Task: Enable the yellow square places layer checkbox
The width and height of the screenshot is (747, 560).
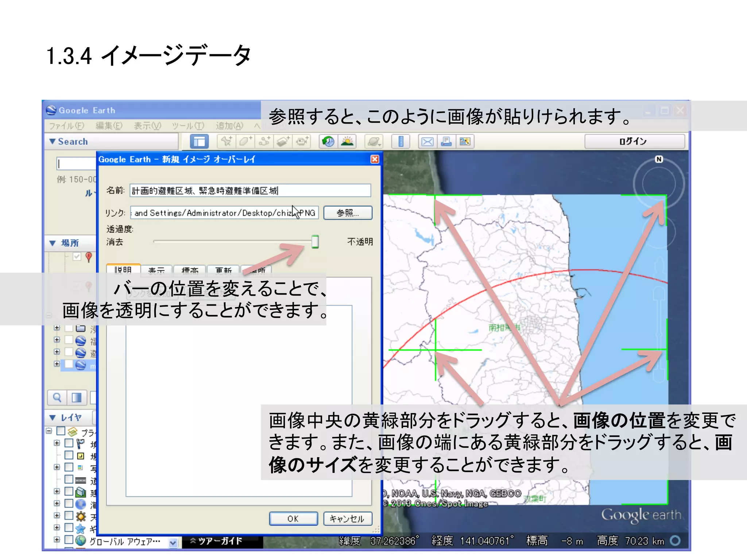Action: tap(69, 455)
